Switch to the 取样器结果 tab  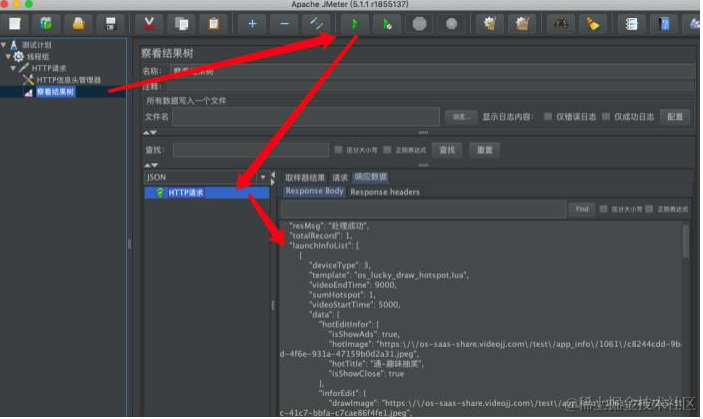pyautogui.click(x=305, y=178)
